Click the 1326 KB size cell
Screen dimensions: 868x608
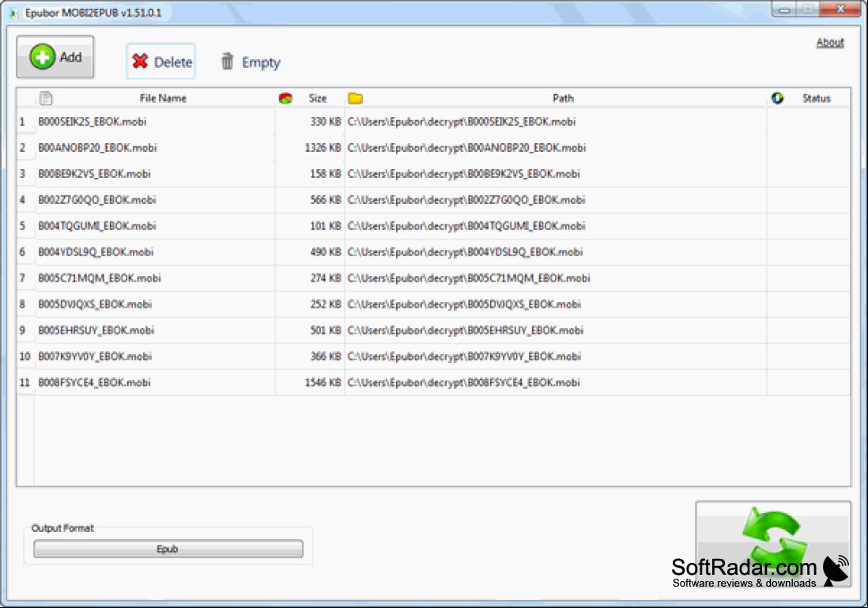323,148
